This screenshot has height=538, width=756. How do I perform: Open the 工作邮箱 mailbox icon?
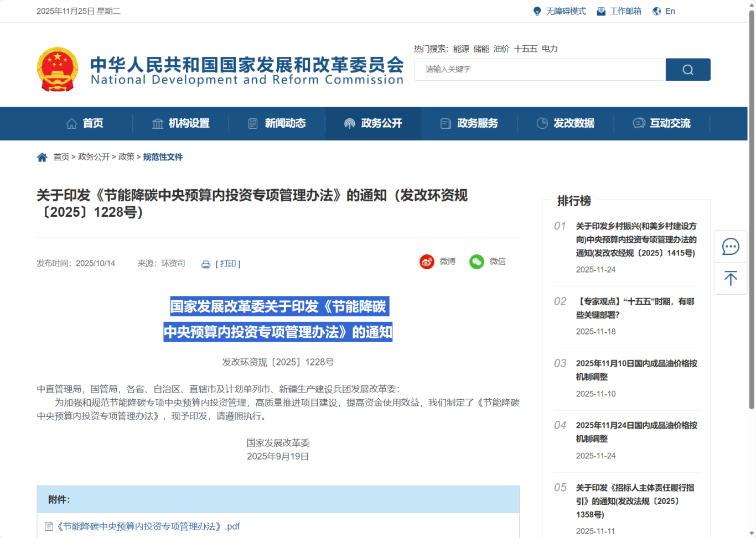click(600, 11)
